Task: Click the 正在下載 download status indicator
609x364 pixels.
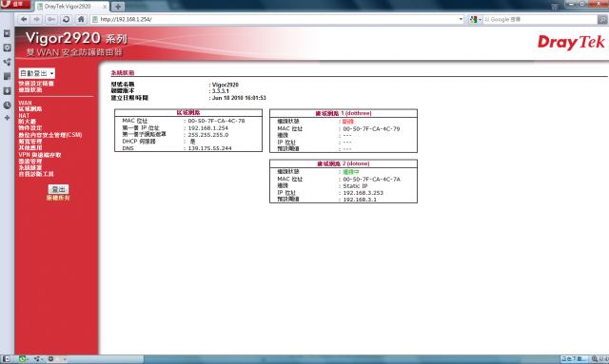Action: pos(574,359)
